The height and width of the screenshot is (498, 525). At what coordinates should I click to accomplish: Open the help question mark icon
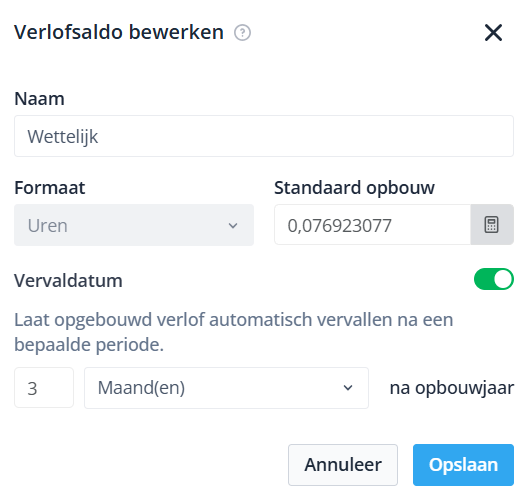[242, 33]
